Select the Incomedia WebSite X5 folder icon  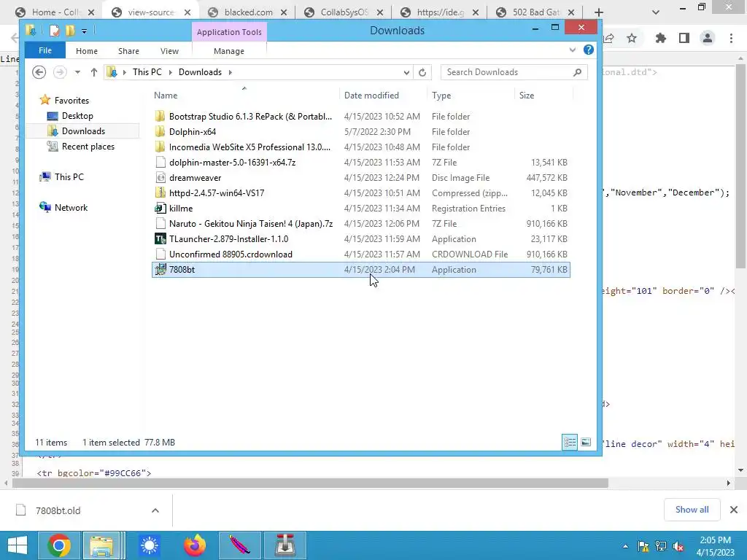160,147
